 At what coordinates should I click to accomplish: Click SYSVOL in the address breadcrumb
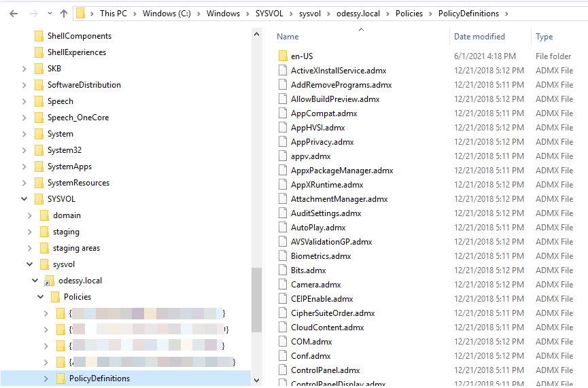coord(269,14)
